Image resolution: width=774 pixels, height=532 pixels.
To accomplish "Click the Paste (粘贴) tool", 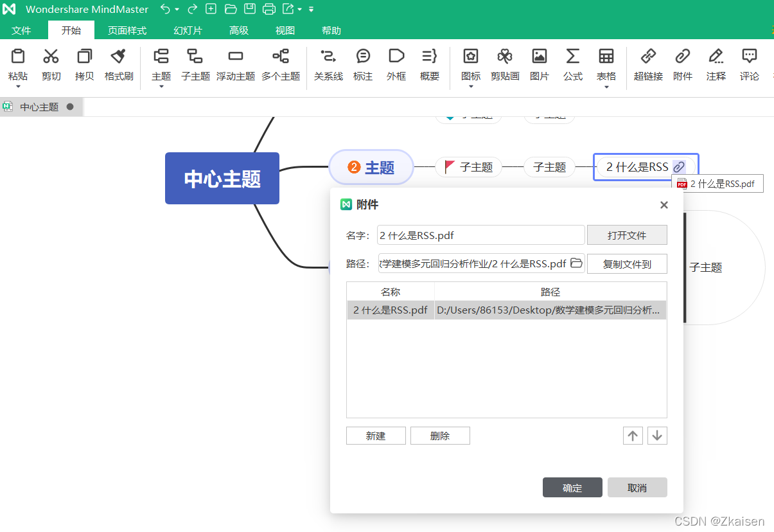I will click(x=18, y=65).
